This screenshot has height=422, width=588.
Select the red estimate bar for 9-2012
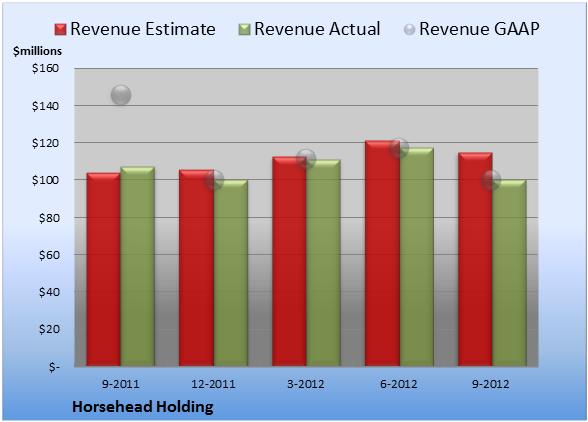coord(475,259)
